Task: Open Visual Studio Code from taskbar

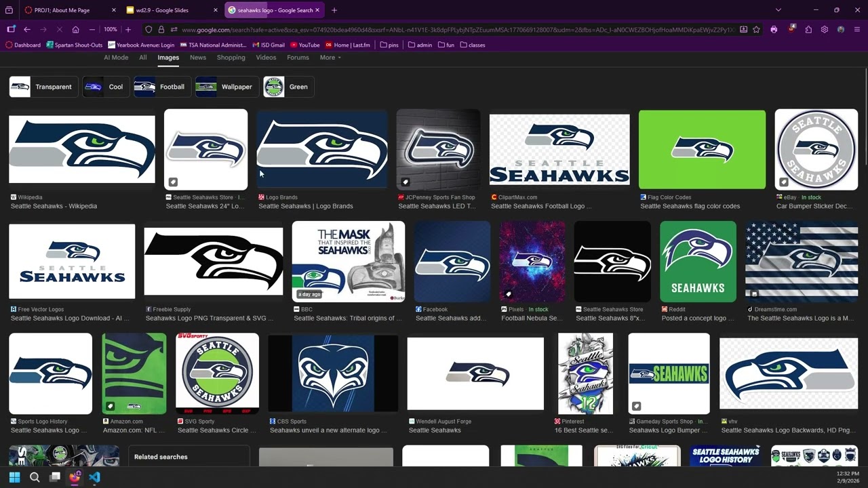Action: click(x=94, y=477)
